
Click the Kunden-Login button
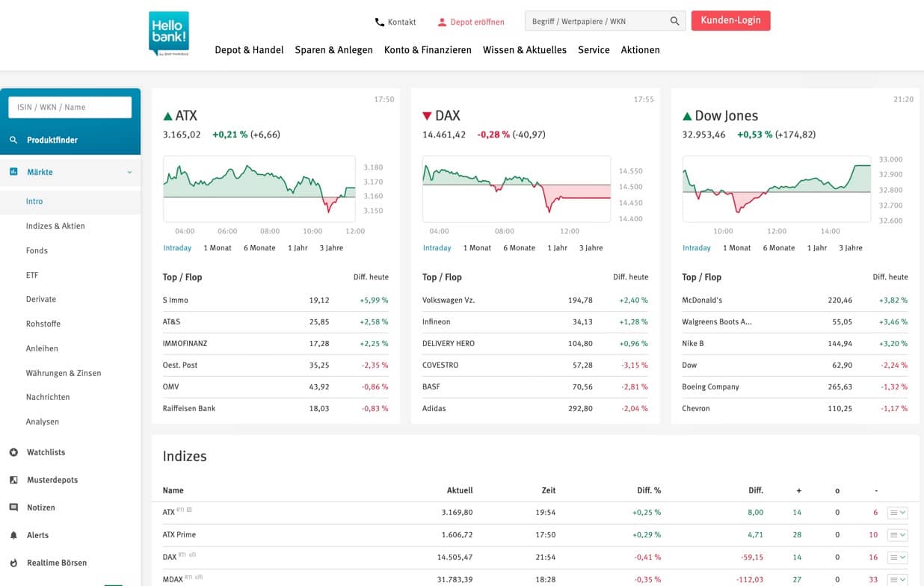point(730,21)
